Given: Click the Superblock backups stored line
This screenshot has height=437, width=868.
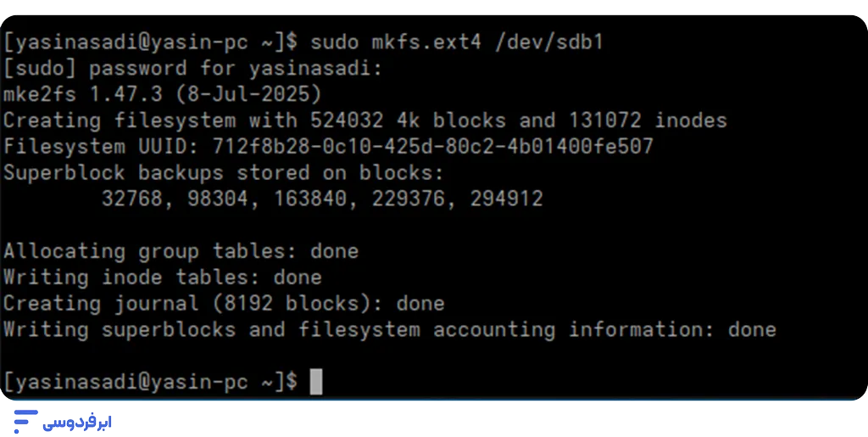Looking at the screenshot, I should [223, 172].
